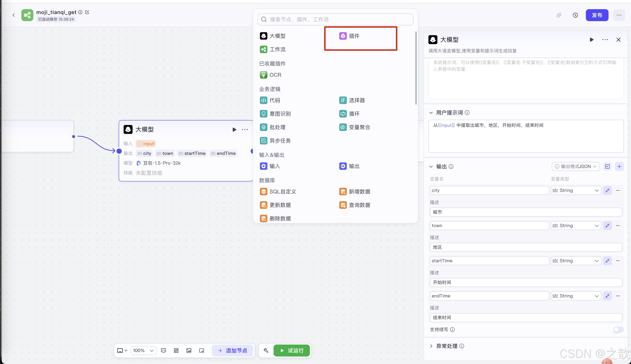Toggle reference mode arrow for city variable
The height and width of the screenshot is (364, 631).
point(607,190)
